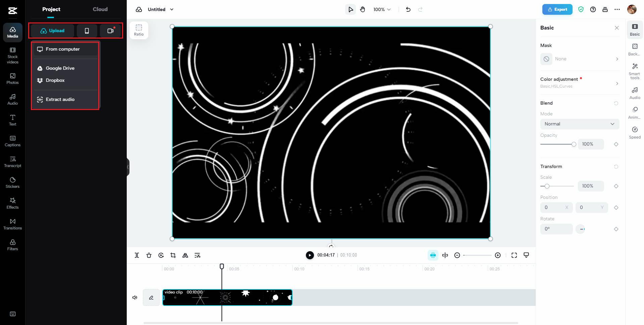This screenshot has height=325, width=644.
Task: Open the Text panel
Action: (x=13, y=120)
